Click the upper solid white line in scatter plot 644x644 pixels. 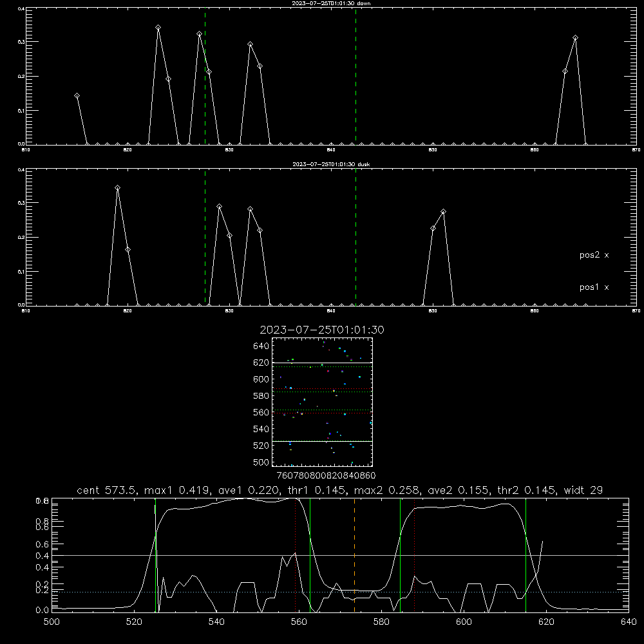(x=323, y=363)
